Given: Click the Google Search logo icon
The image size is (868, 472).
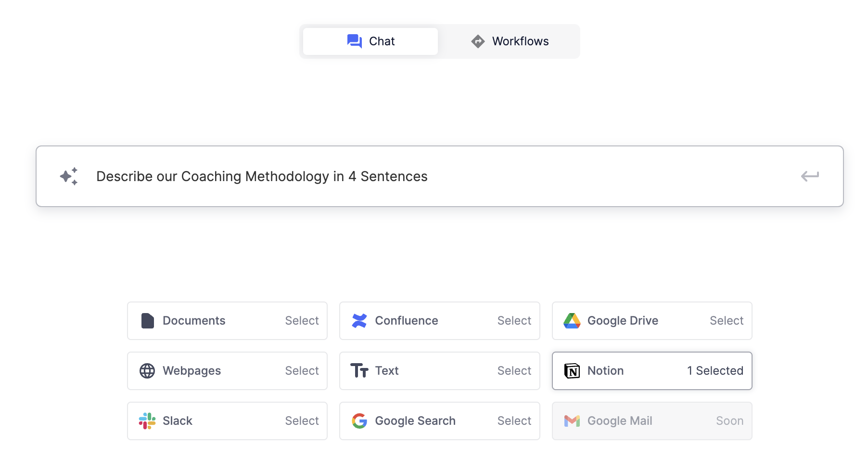Looking at the screenshot, I should point(359,420).
